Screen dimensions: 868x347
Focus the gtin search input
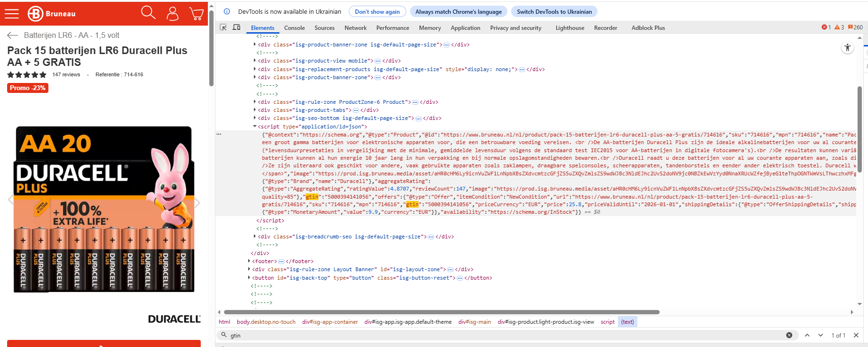(505, 335)
